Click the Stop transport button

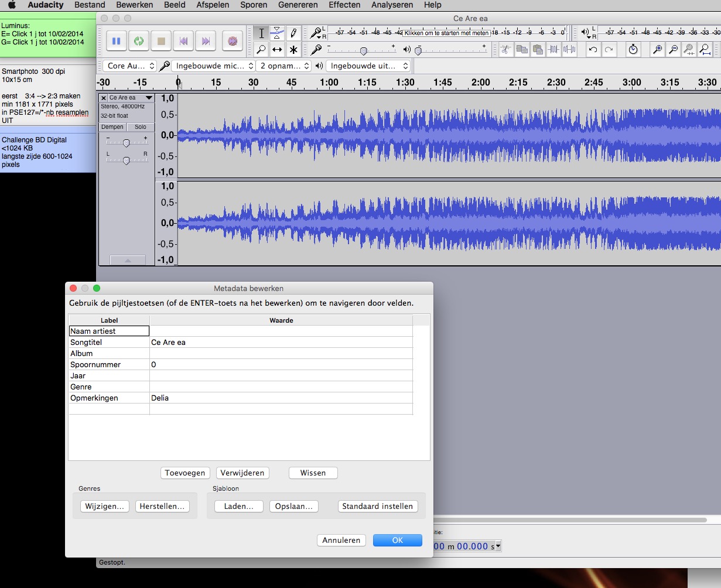coord(161,41)
